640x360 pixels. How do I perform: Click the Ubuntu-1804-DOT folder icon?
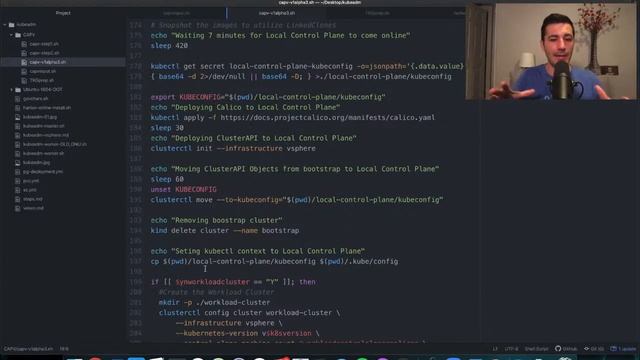tap(18, 89)
